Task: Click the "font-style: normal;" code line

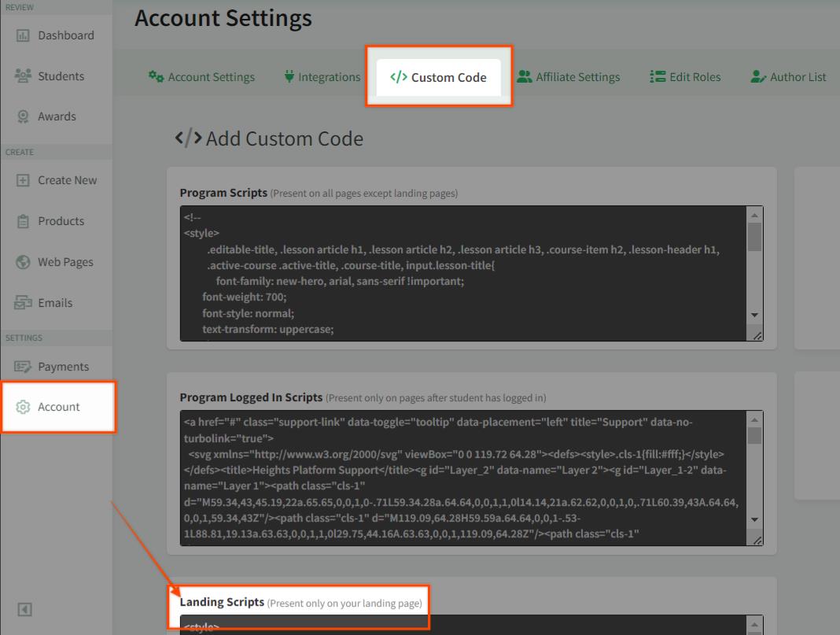Action: point(248,313)
